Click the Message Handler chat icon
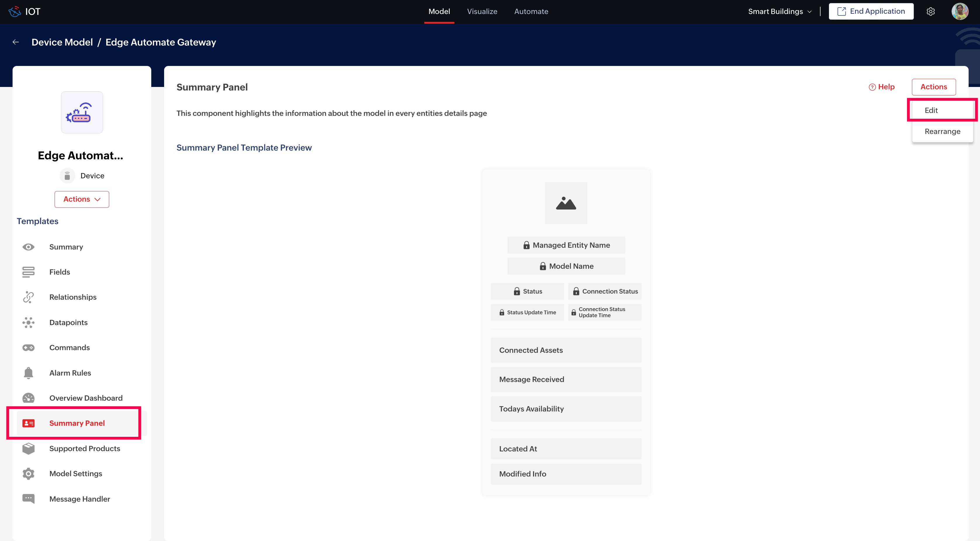The image size is (980, 541). click(28, 498)
